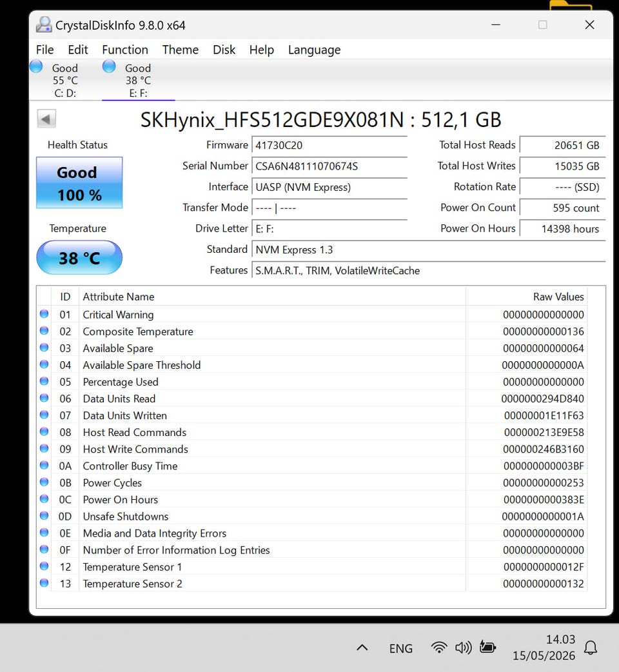The height and width of the screenshot is (672, 619).
Task: Click the status dot for Critical Warning
Action: [44, 313]
